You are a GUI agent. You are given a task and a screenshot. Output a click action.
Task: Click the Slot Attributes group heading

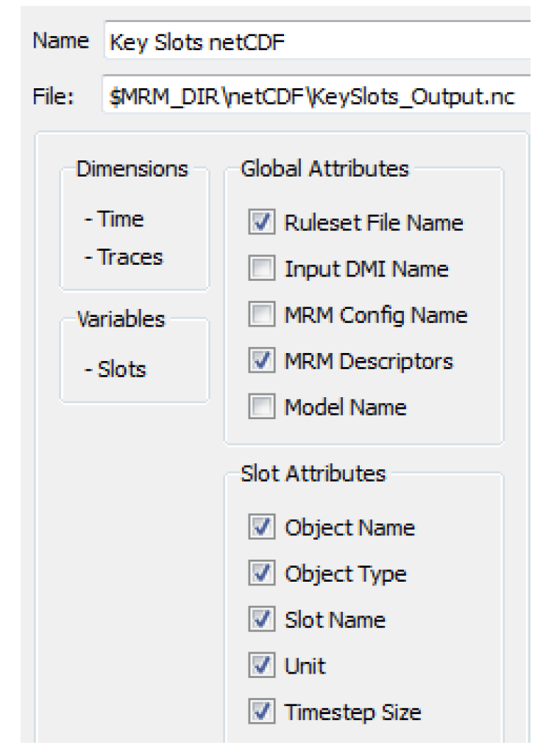point(313,473)
